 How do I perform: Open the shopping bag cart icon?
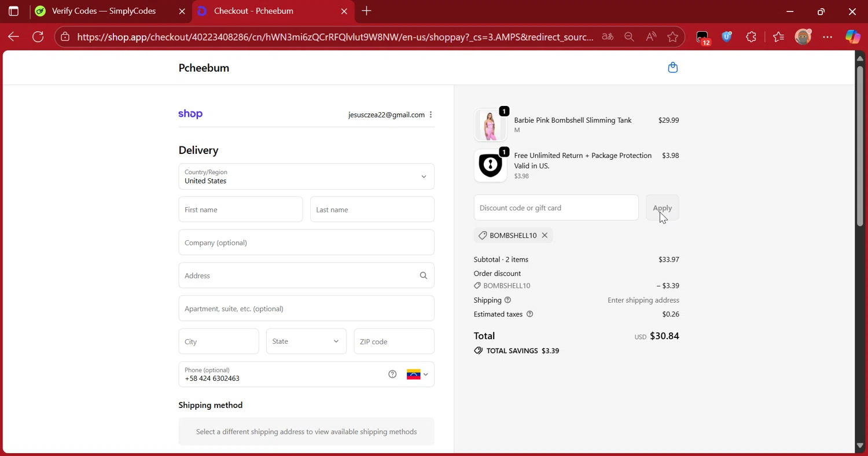(x=672, y=68)
